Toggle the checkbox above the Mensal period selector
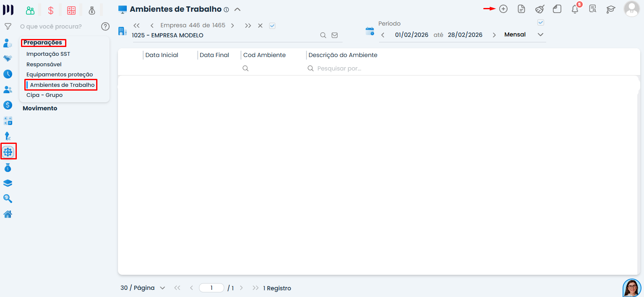Screen dimensions: 644x297 [x=541, y=22]
